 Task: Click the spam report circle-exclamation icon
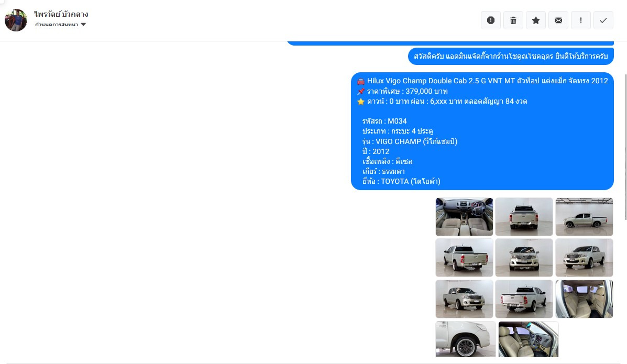tap(491, 20)
